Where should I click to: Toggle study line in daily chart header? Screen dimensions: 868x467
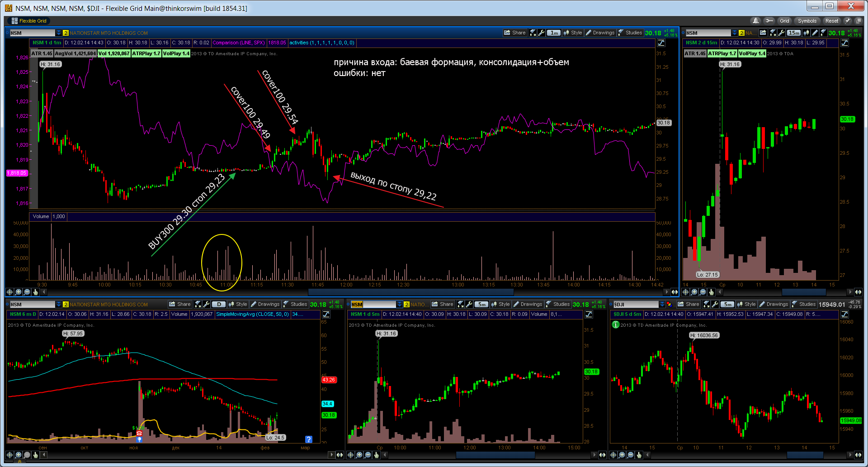[326, 315]
